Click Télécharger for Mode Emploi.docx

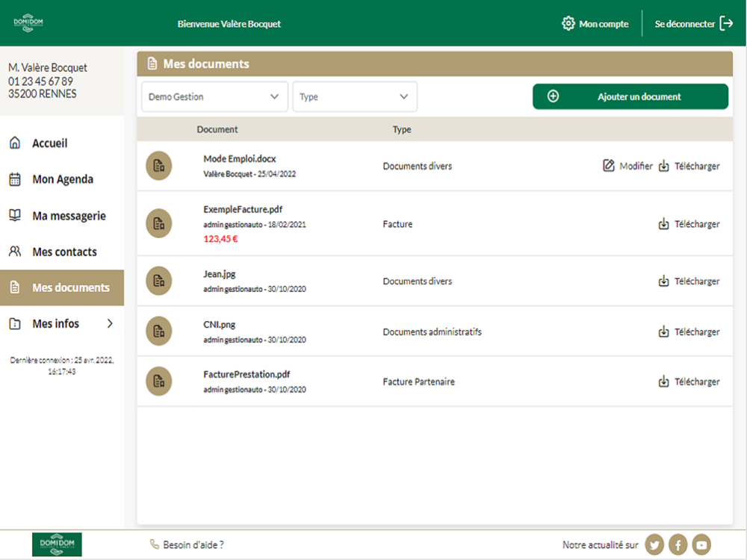pos(697,166)
